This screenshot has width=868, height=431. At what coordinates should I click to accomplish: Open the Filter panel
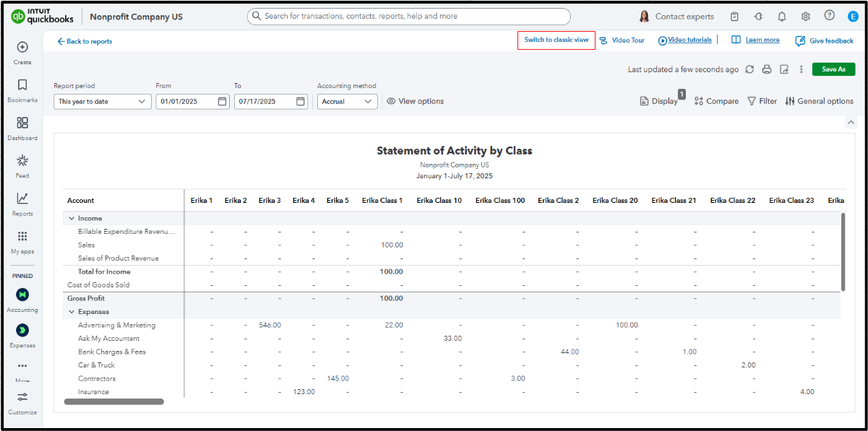point(762,101)
